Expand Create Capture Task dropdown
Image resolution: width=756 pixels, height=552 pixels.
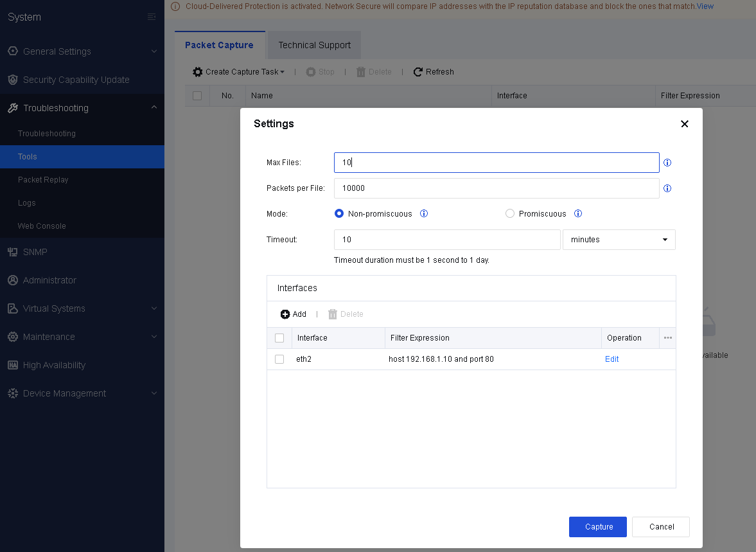click(244, 72)
